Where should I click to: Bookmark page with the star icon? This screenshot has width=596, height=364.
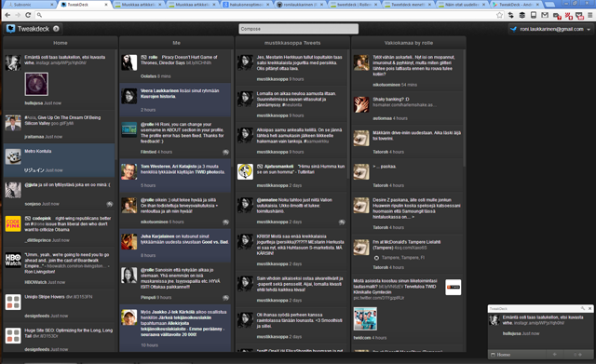[x=499, y=15]
